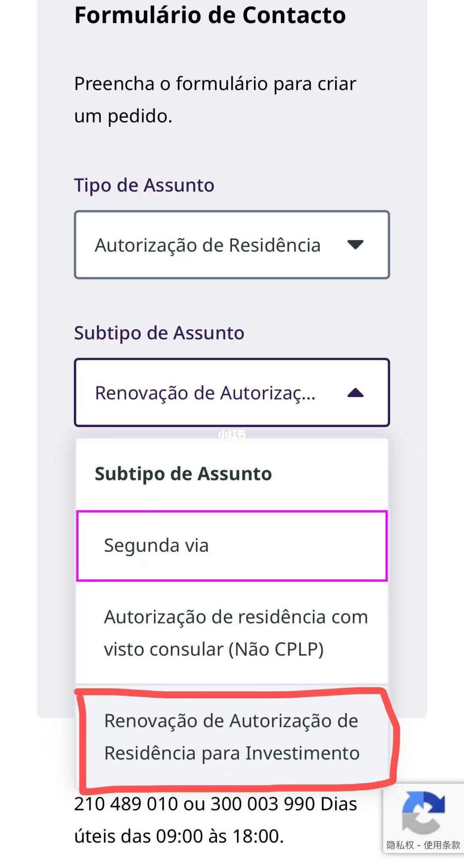Image resolution: width=464 pixels, height=868 pixels.
Task: Click the 小红书 watermark
Action: [232, 434]
